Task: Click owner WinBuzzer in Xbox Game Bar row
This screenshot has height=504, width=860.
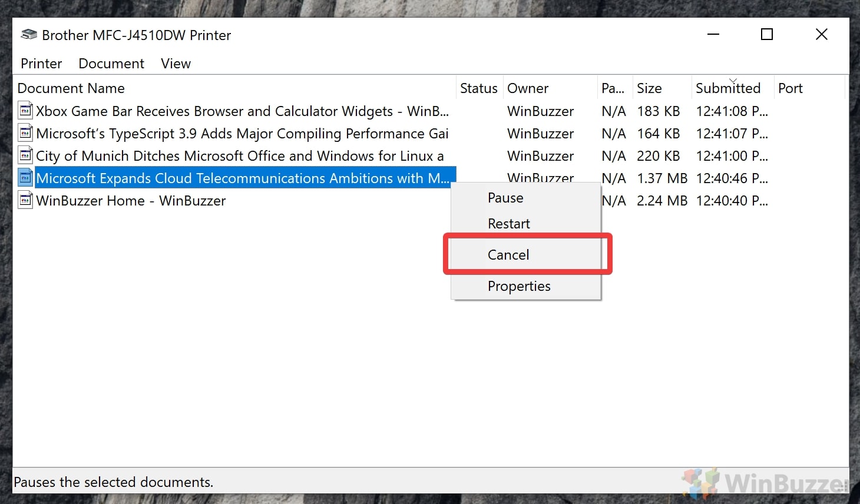Action: [540, 111]
